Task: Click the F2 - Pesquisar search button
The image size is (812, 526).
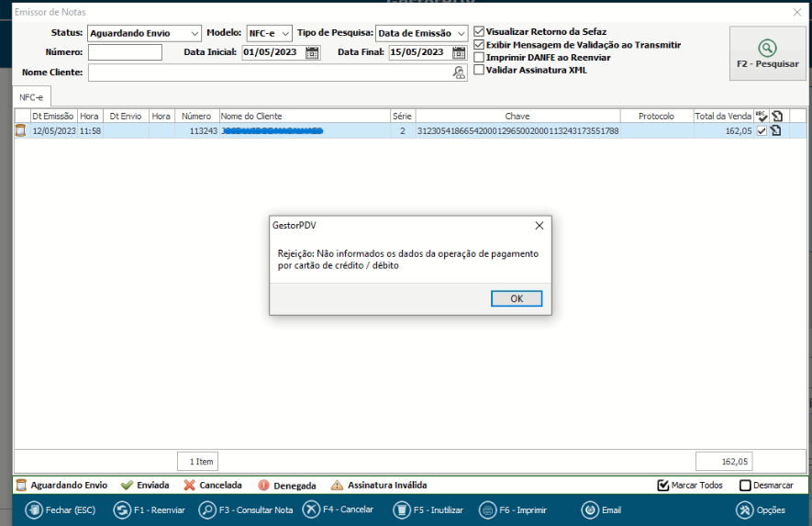Action: tap(767, 53)
